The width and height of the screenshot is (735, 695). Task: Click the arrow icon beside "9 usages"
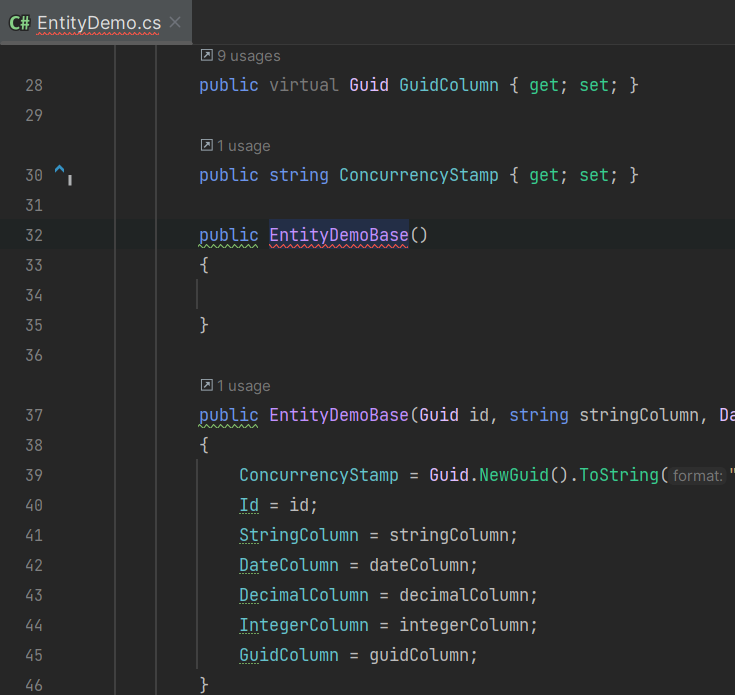pos(207,56)
